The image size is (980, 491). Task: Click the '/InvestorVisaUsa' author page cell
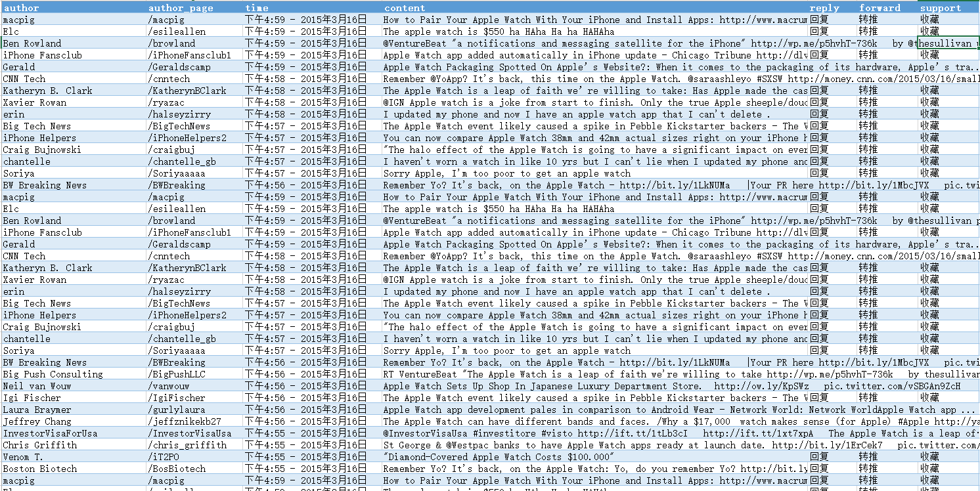pos(196,433)
